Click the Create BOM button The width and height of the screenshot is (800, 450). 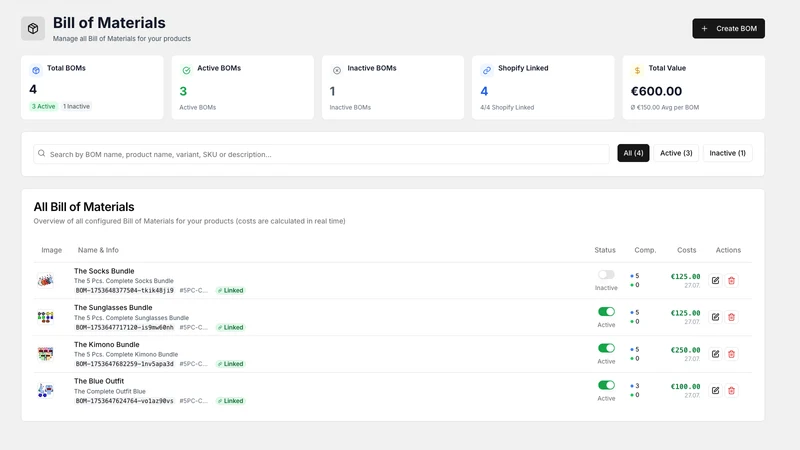pyautogui.click(x=728, y=29)
